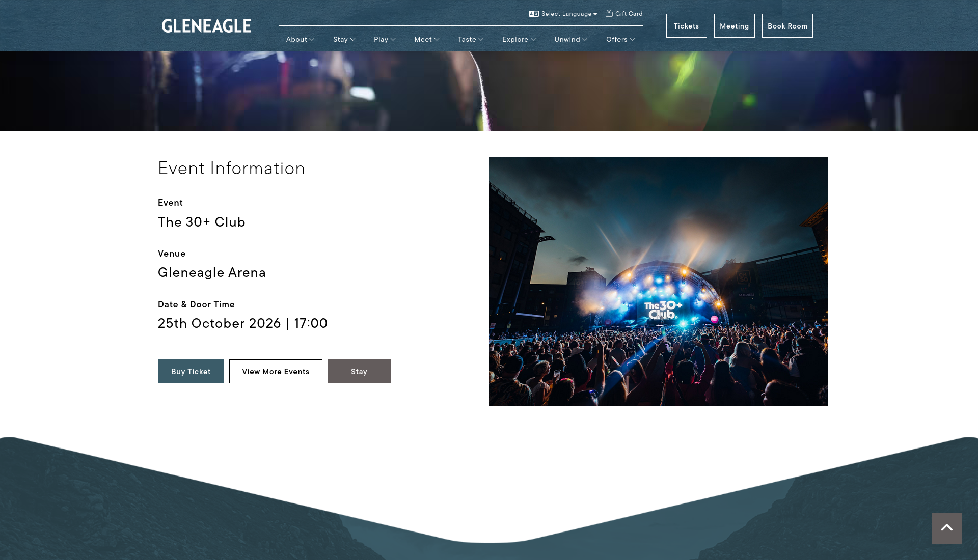Image resolution: width=978 pixels, height=560 pixels.
Task: Expand the Taste menu
Action: tap(470, 39)
